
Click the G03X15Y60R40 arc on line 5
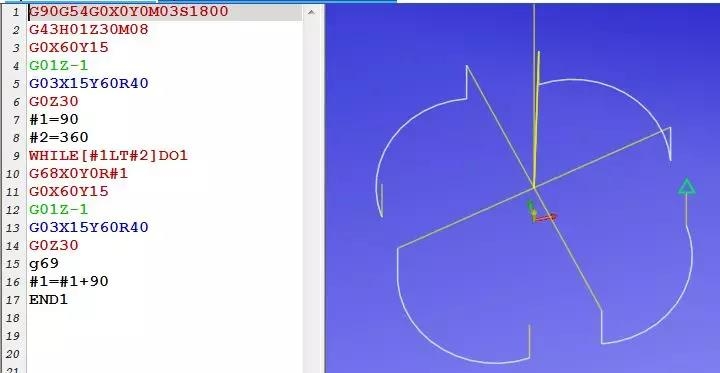pyautogui.click(x=89, y=84)
